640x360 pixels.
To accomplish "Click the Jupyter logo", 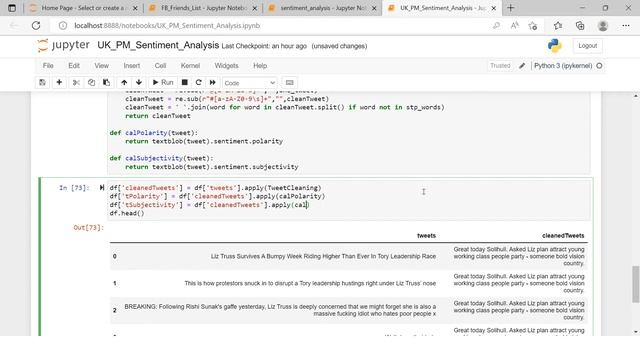I will [x=63, y=45].
